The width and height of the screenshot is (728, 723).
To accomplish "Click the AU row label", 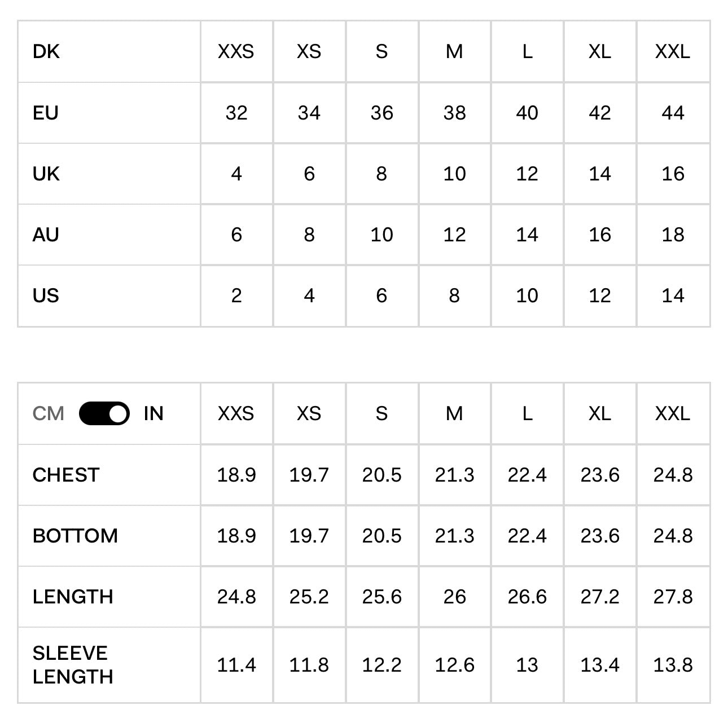I will [x=46, y=235].
